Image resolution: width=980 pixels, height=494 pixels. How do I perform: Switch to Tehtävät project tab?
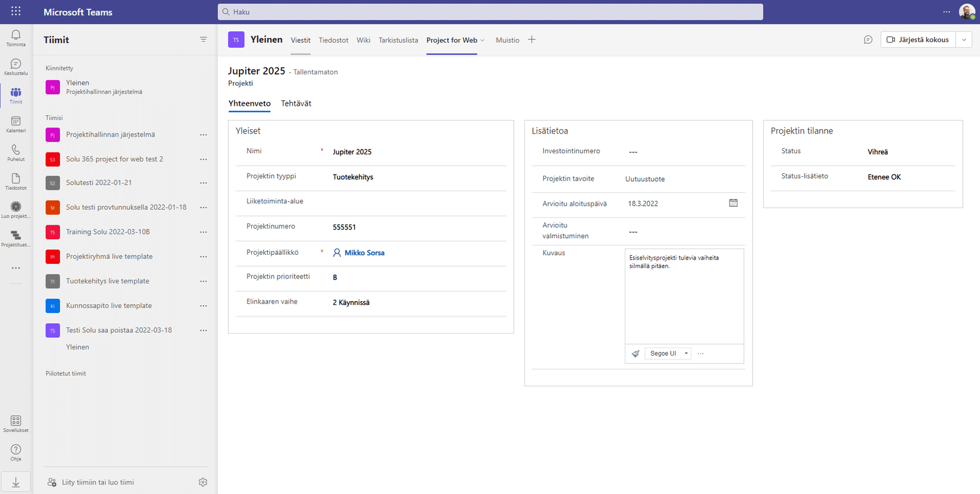pyautogui.click(x=296, y=103)
